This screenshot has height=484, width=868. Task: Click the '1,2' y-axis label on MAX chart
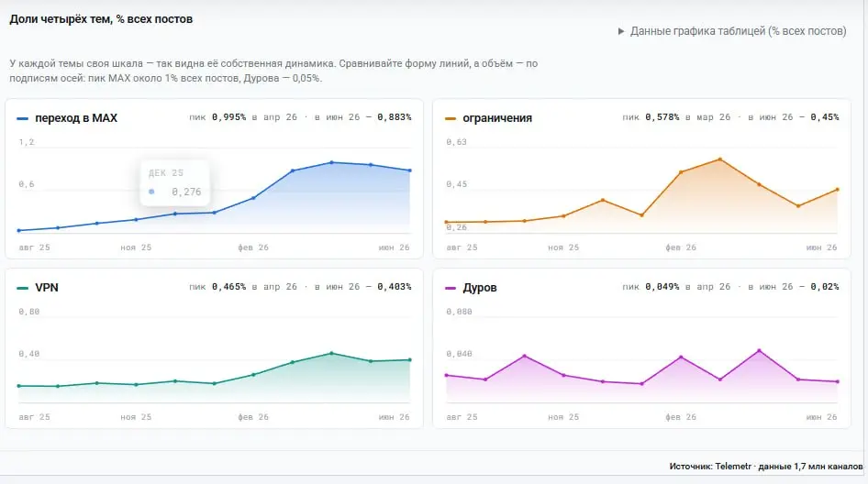point(26,142)
